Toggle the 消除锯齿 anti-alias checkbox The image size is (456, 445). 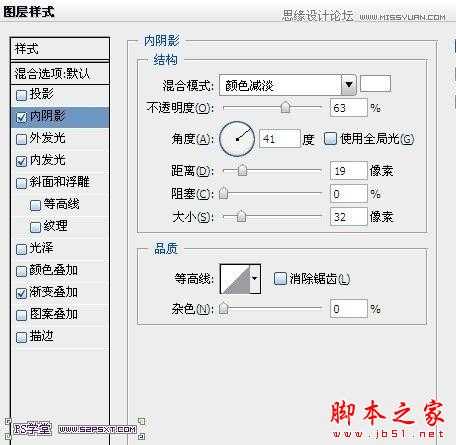click(280, 278)
